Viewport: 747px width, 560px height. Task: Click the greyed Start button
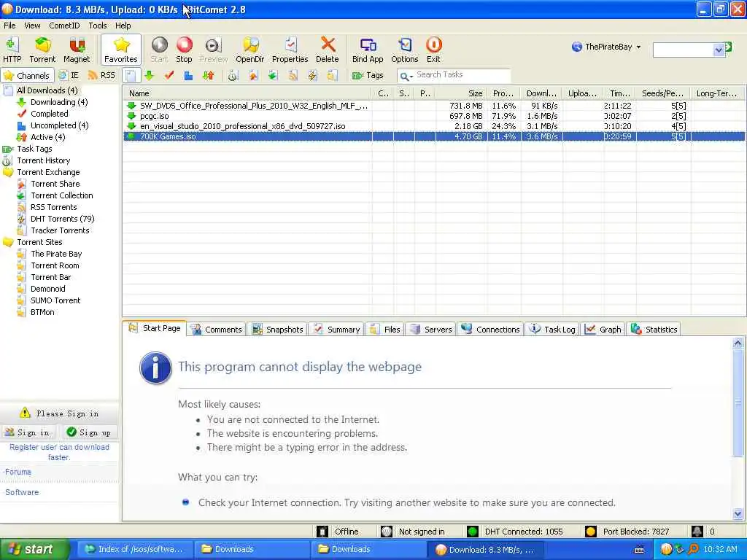click(x=159, y=50)
